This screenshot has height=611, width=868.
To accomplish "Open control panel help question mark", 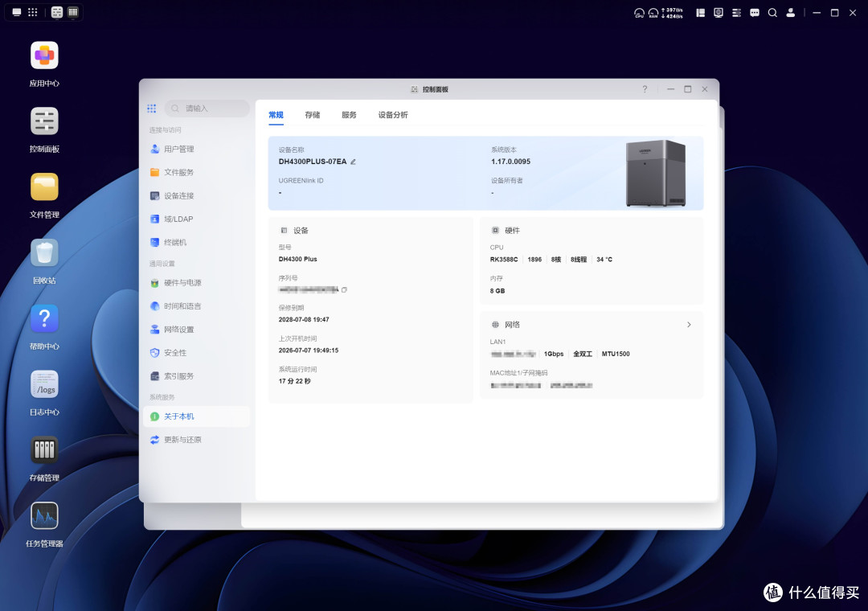I will [645, 89].
